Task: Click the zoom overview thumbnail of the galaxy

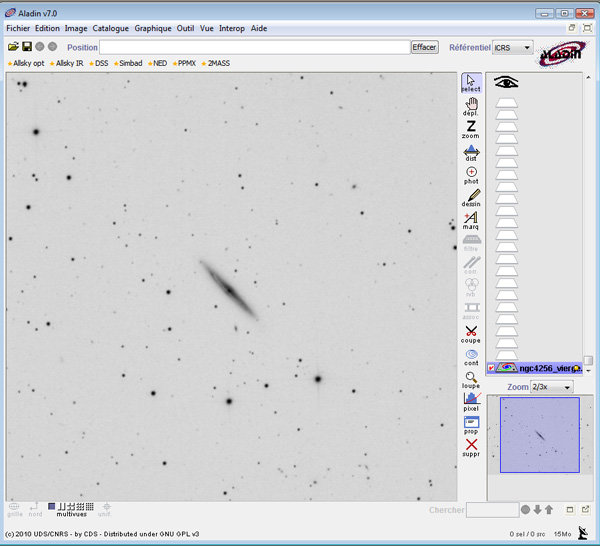Action: tap(538, 434)
